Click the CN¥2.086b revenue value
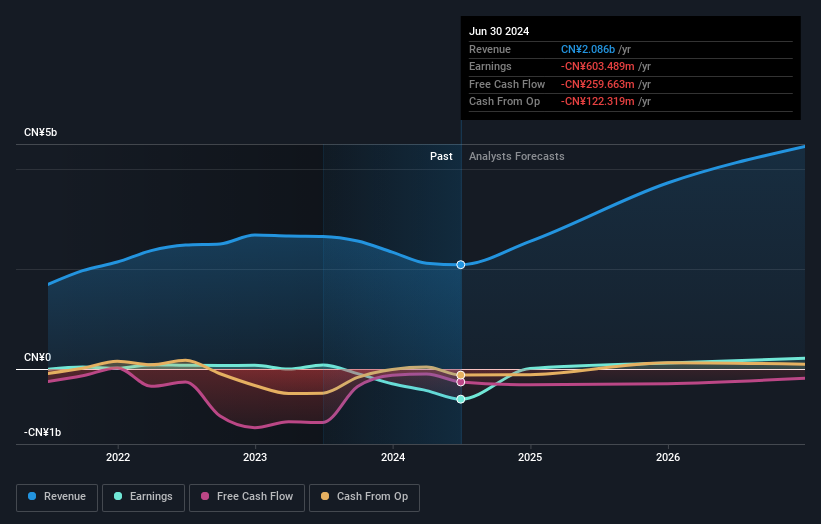The image size is (821, 524). click(x=588, y=49)
